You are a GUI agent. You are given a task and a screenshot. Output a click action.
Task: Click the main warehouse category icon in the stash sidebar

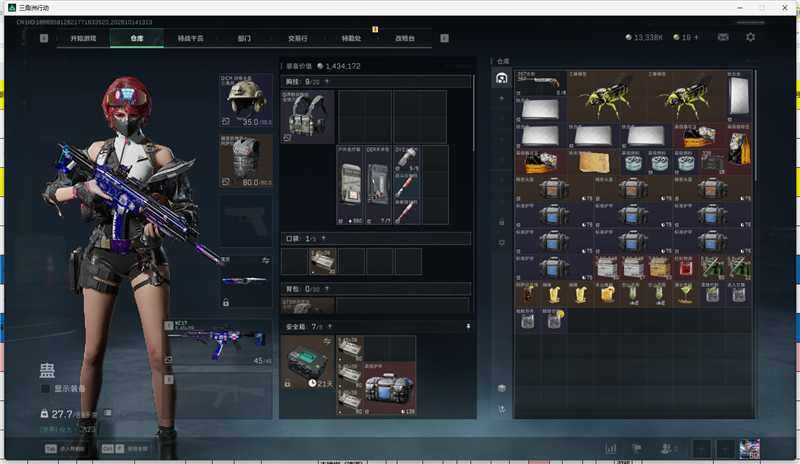point(502,78)
